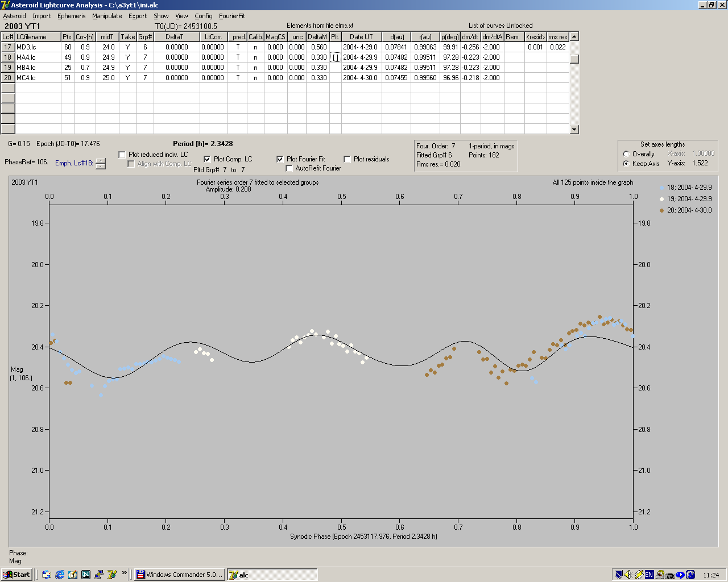Click the MB4.lc filename cell
Image resolution: width=728 pixels, height=582 pixels.
(x=38, y=68)
